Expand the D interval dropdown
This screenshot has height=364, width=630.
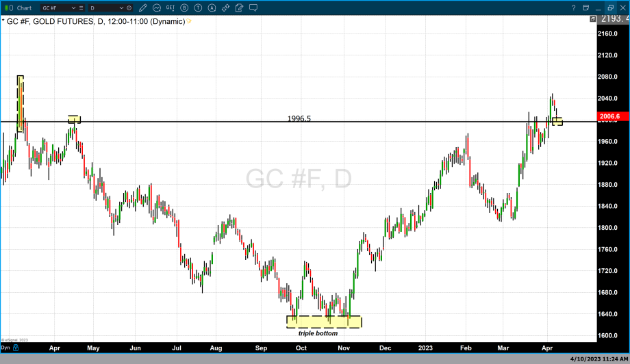122,8
